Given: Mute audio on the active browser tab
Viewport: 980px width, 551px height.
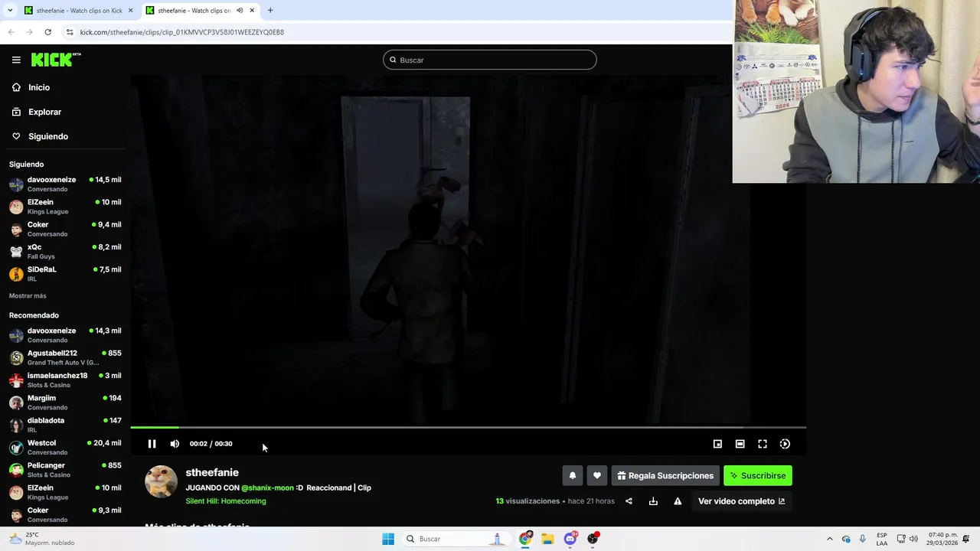Looking at the screenshot, I should (x=240, y=11).
